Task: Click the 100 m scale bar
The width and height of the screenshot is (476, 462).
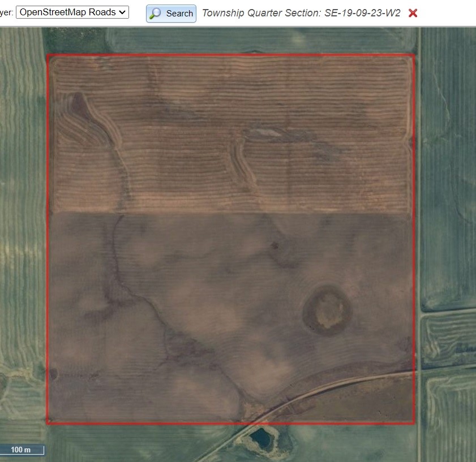Action: pos(22,450)
